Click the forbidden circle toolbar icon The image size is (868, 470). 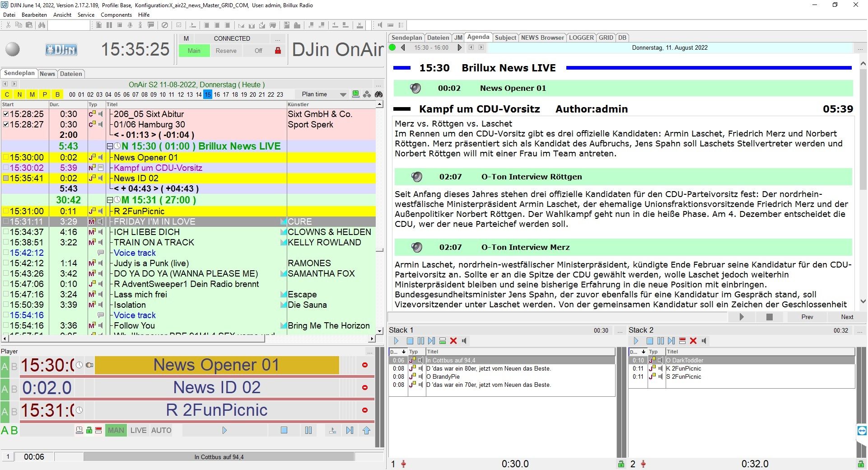point(165,25)
